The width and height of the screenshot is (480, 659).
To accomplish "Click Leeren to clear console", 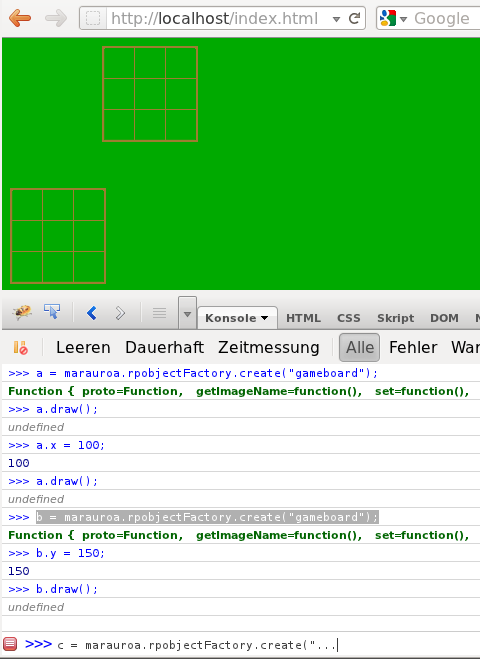I will coord(83,348).
